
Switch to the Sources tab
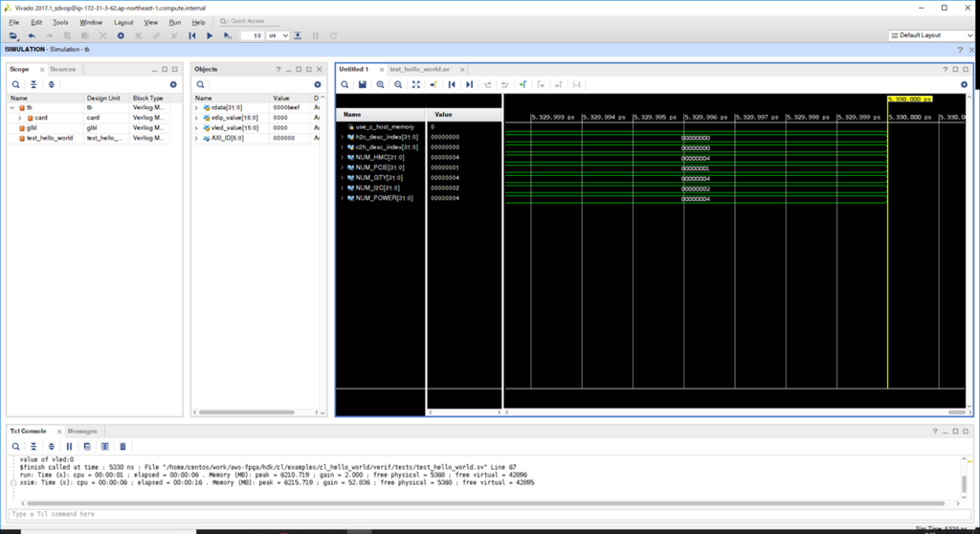62,70
